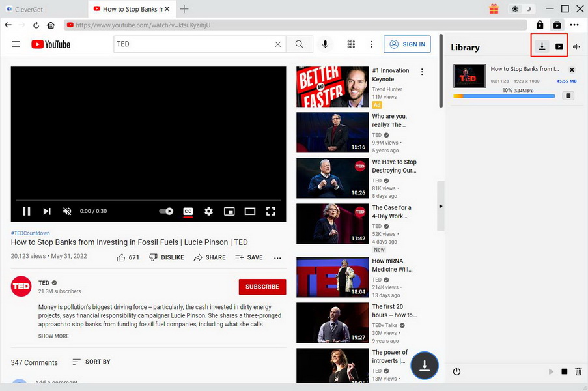Like the video with 671 likes
This screenshot has height=391, width=588.
click(128, 257)
